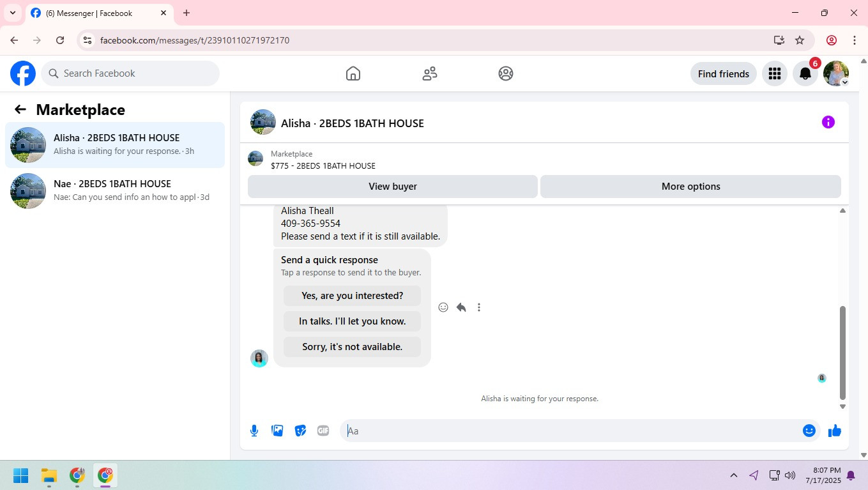Send quick reply "In talks. I'll let you know."
The width and height of the screenshot is (868, 490).
(x=353, y=321)
